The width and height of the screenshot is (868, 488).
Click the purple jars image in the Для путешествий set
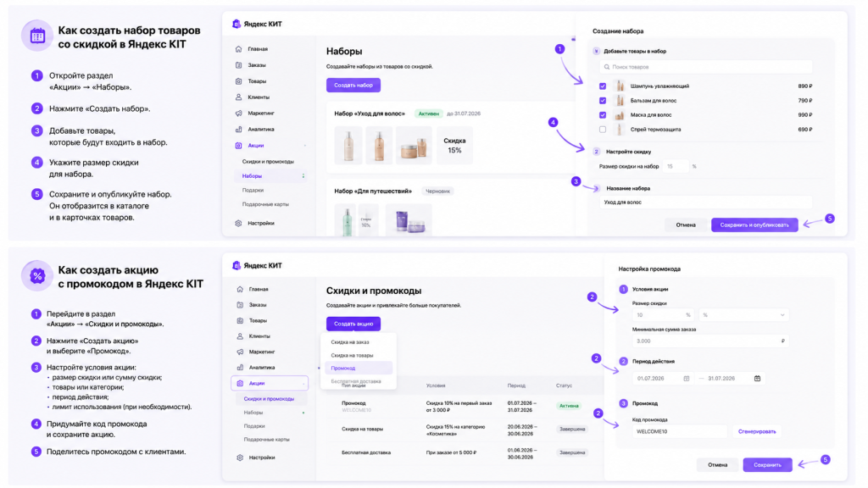coord(409,220)
